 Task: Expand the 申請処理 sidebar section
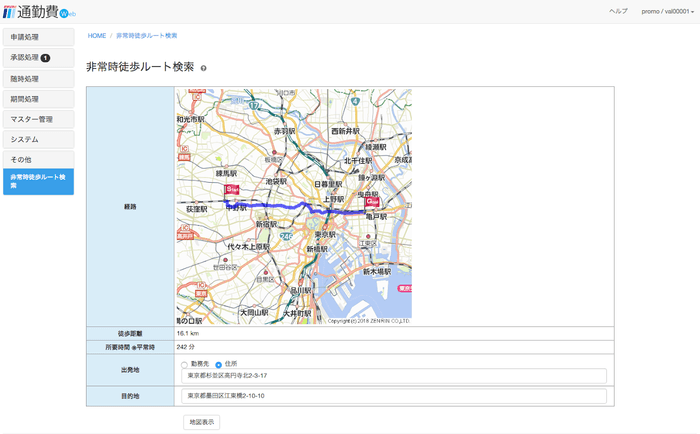pyautogui.click(x=38, y=37)
